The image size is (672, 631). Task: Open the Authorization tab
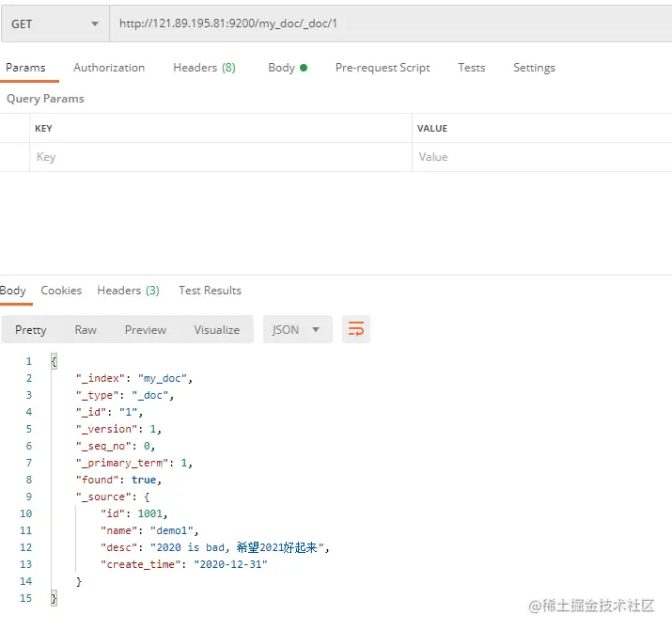(109, 68)
